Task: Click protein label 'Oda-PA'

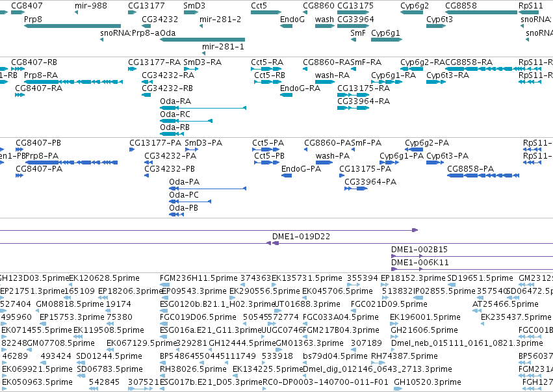Action: pyautogui.click(x=184, y=182)
